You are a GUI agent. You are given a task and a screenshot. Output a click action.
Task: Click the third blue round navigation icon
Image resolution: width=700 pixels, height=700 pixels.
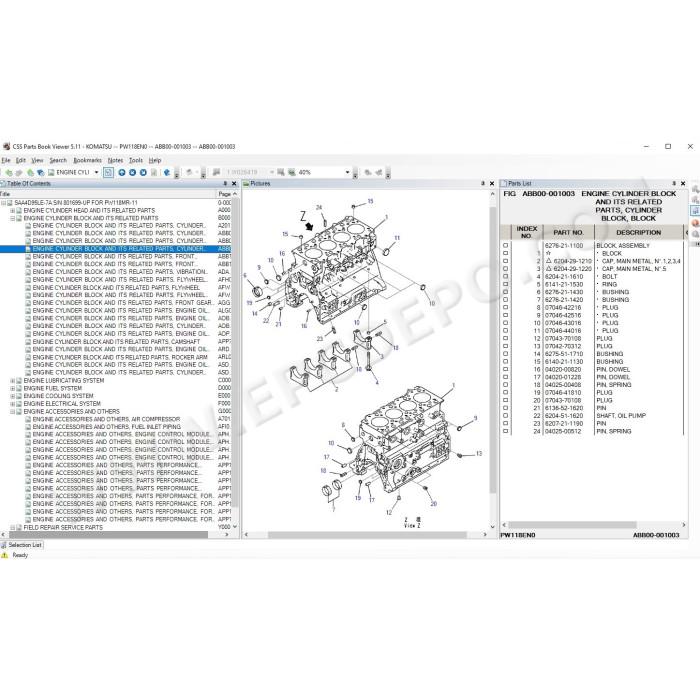click(x=143, y=172)
